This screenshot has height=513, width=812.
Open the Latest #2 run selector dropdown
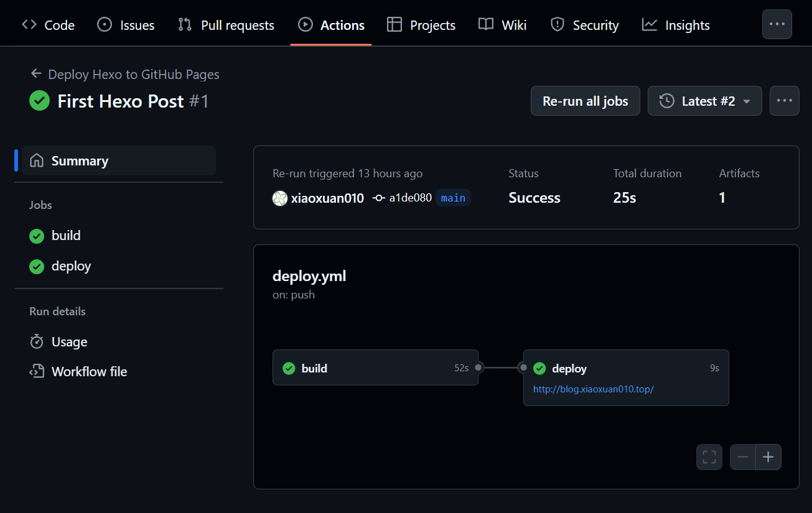pos(704,100)
